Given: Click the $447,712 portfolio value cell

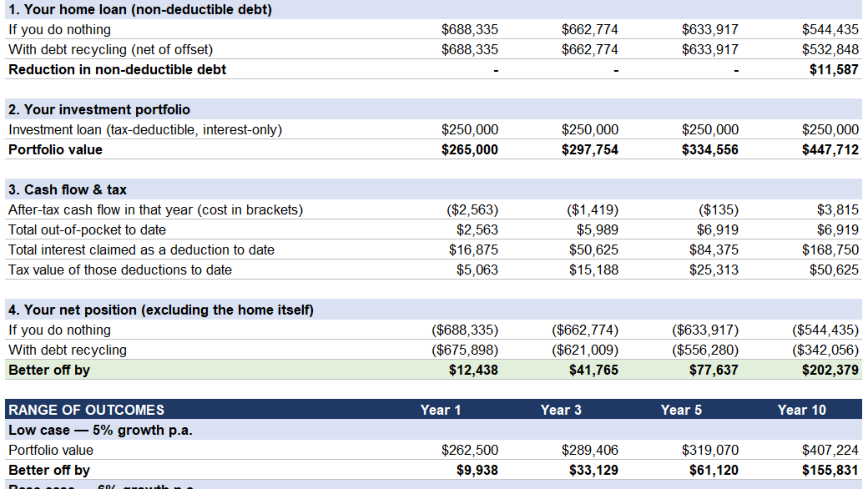Looking at the screenshot, I should [830, 150].
